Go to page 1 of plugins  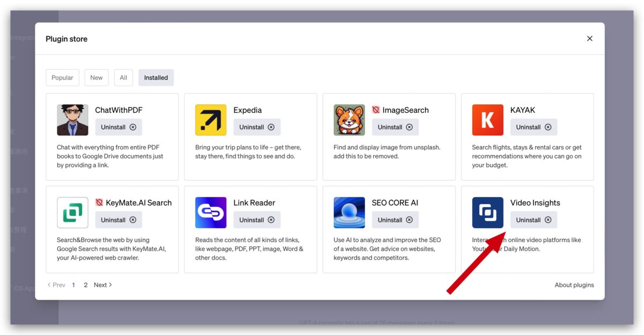(x=74, y=285)
